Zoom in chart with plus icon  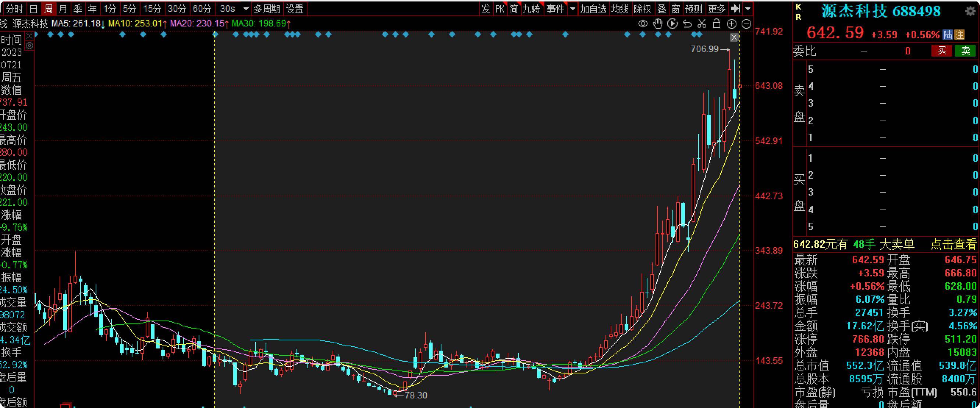pos(732,24)
